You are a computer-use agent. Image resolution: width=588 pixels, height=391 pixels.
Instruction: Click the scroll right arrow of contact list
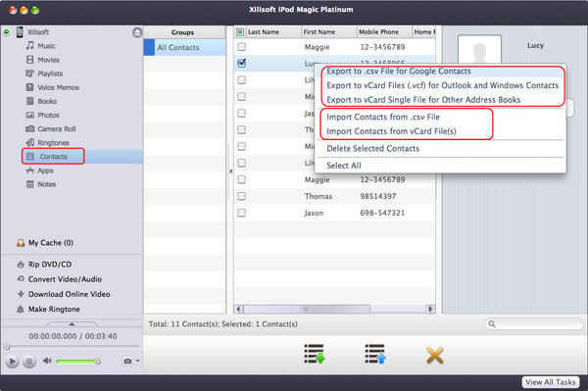tap(430, 310)
